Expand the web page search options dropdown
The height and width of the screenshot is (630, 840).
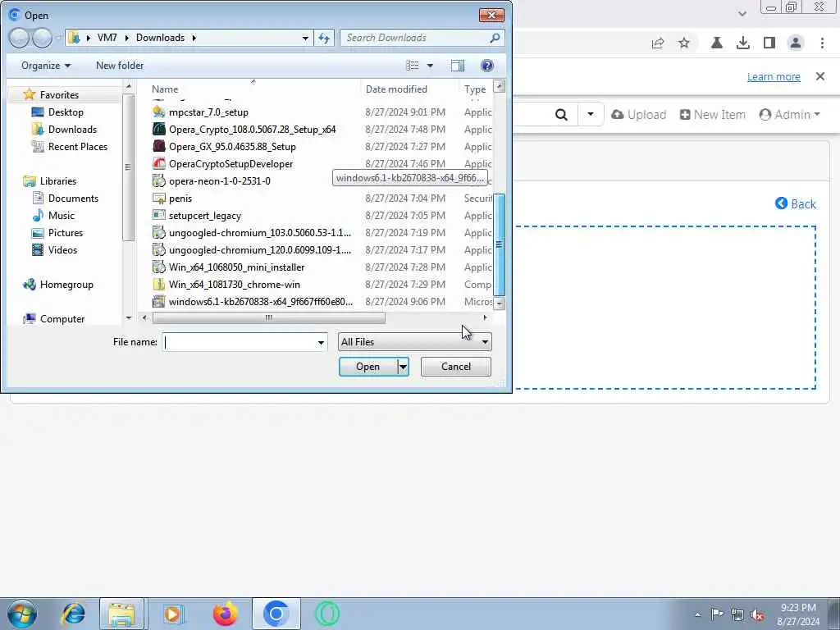pyautogui.click(x=591, y=114)
